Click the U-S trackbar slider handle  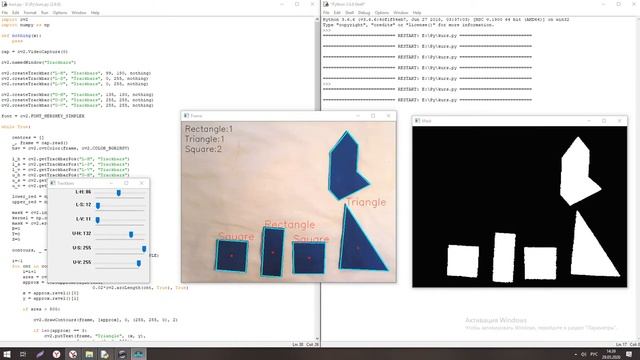tap(144, 249)
